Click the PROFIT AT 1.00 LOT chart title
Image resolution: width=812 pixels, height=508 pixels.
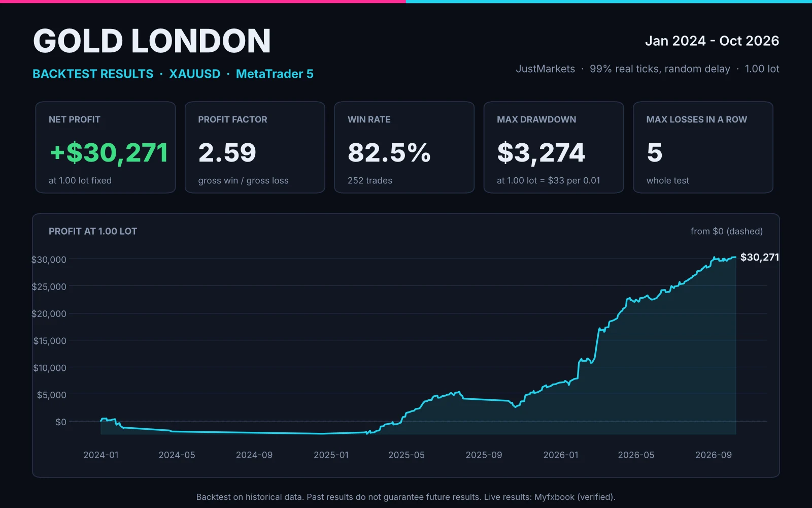[93, 232]
